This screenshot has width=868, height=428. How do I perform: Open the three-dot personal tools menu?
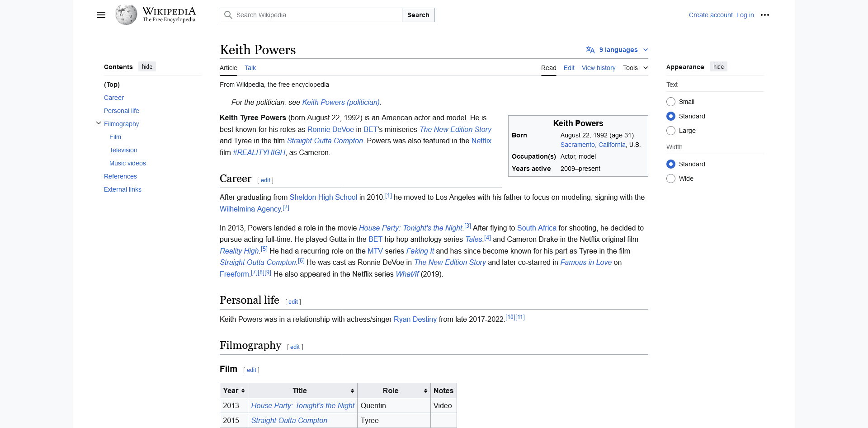764,15
